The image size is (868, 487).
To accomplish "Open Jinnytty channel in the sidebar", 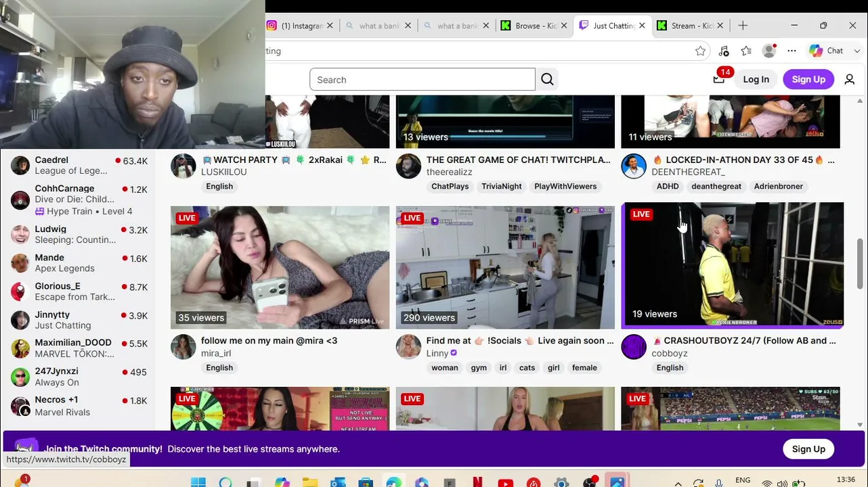I will click(79, 320).
